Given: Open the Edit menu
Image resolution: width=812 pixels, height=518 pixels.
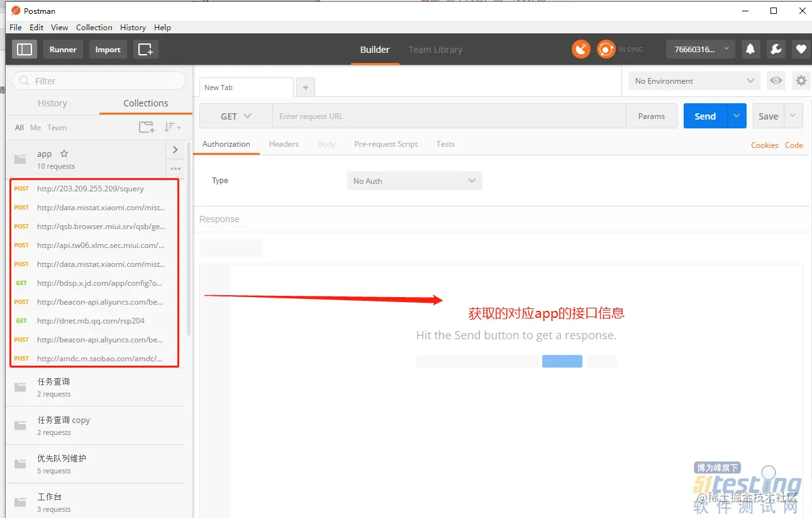Looking at the screenshot, I should point(36,27).
